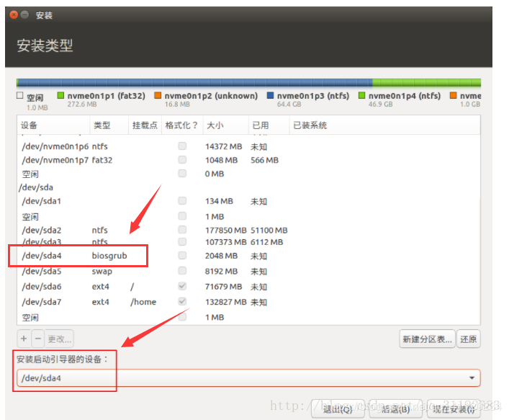Click the 还原 revert button
Screen dimensions: 509x420
click(468, 339)
